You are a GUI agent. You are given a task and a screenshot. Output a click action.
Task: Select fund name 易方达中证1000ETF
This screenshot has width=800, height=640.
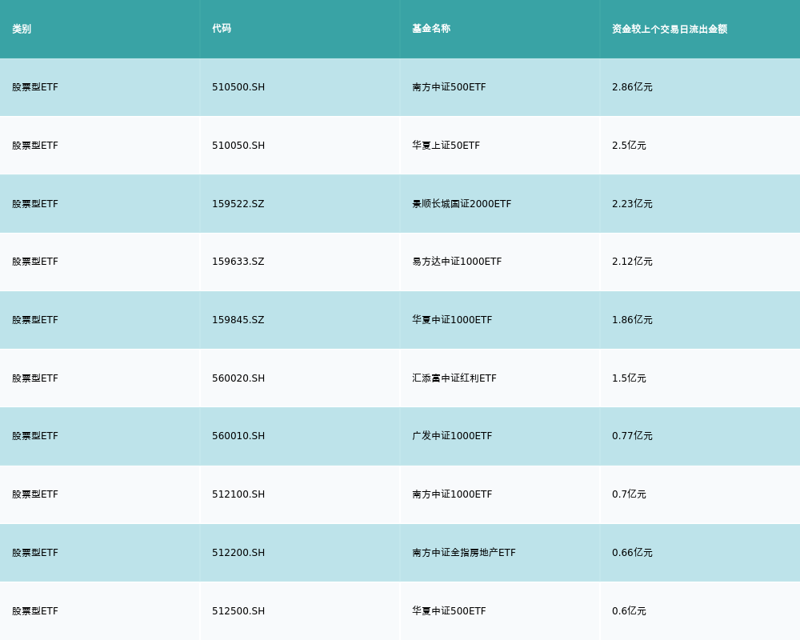click(457, 261)
